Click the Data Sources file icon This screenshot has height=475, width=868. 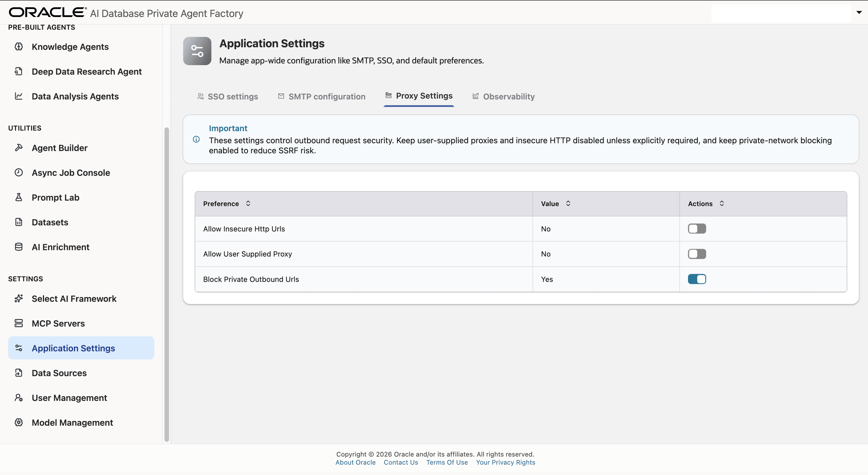coord(19,372)
